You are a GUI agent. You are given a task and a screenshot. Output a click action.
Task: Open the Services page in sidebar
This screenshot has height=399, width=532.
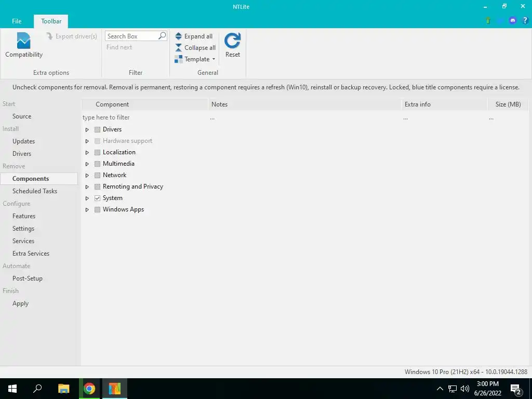(23, 241)
